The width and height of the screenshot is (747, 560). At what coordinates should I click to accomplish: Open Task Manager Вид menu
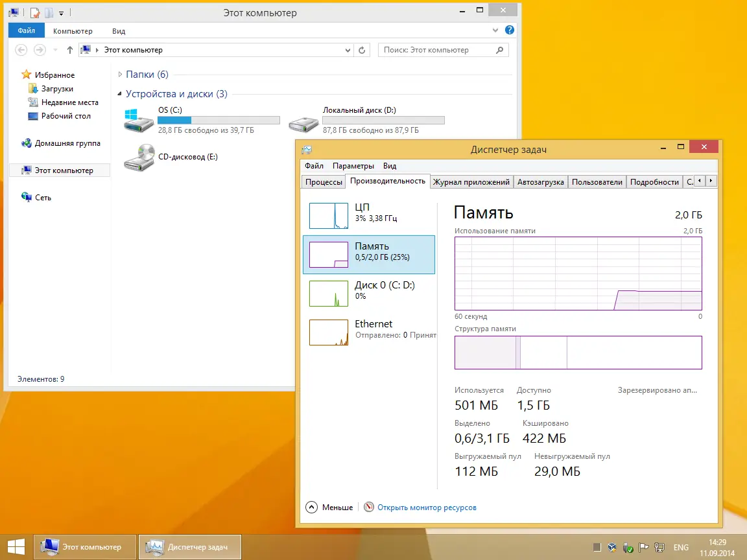tap(390, 166)
